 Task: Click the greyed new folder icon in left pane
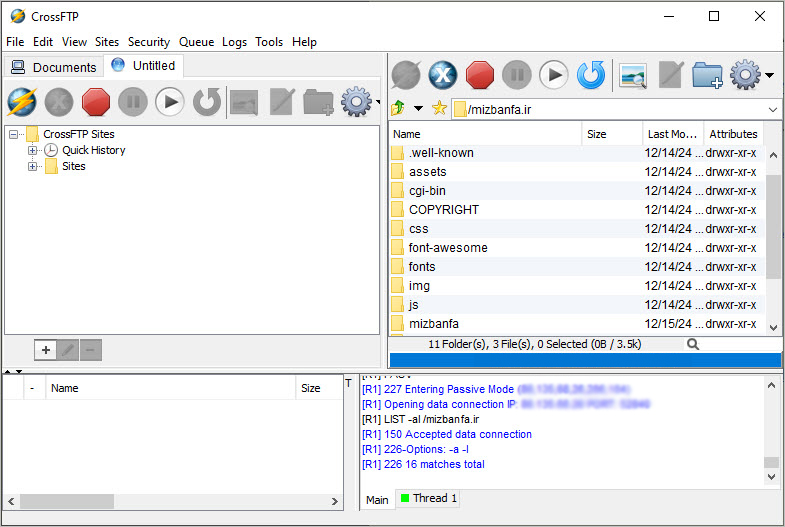pos(318,102)
